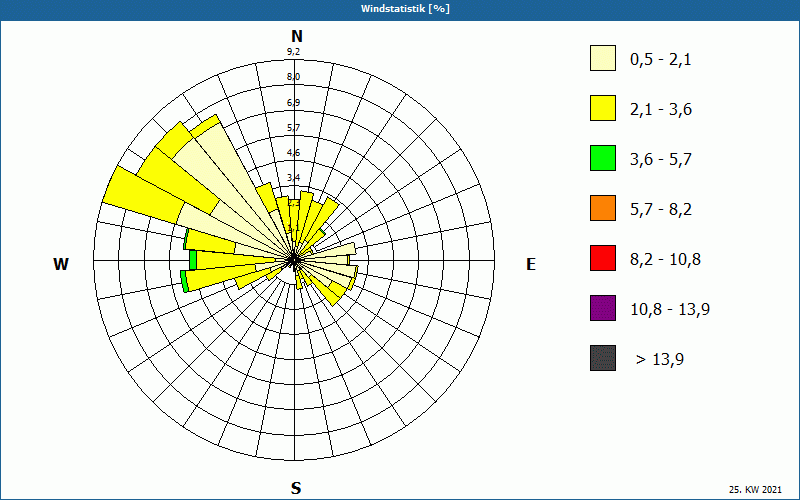Click the 9,2 axis scale value
The image size is (800, 500).
point(293,52)
